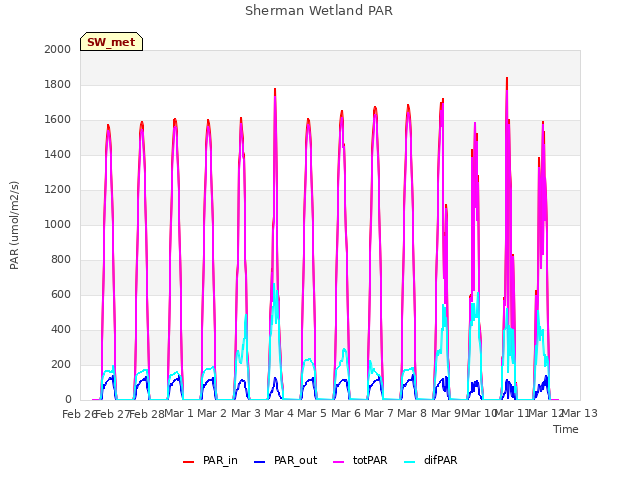
Task: Click the Feb 26 x-axis date label
Action: 79,414
